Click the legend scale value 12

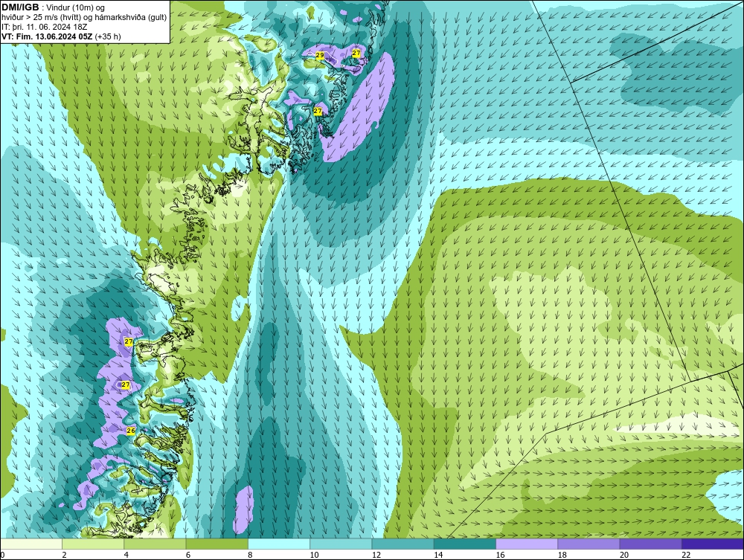[376, 556]
